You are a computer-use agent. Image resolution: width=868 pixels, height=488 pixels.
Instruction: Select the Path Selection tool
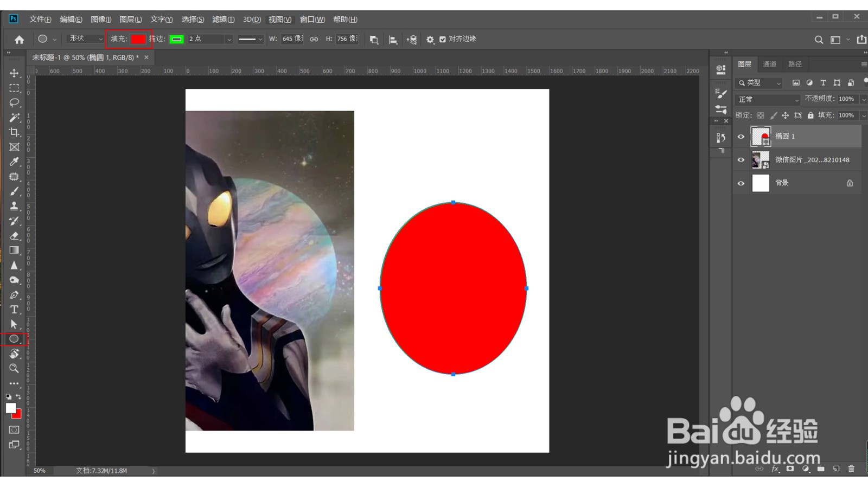(14, 324)
